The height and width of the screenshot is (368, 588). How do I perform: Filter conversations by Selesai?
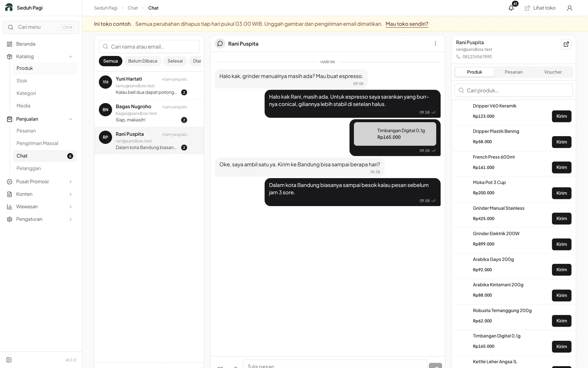coord(175,61)
